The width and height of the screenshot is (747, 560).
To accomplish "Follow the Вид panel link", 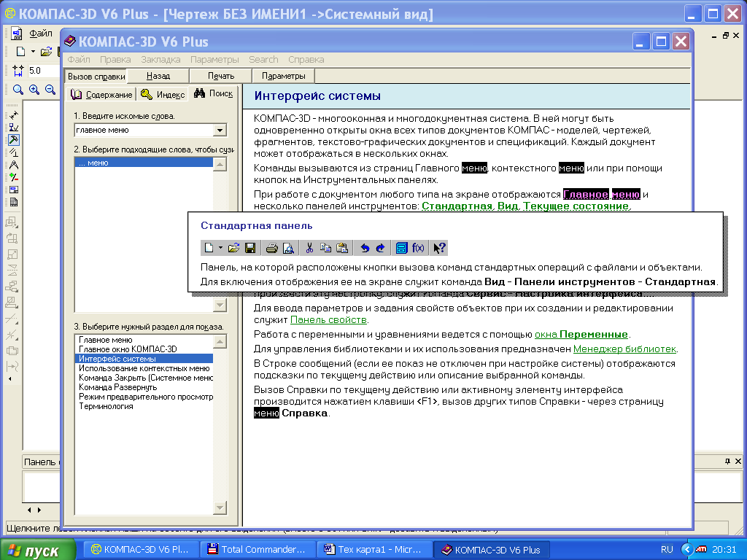I will (508, 206).
